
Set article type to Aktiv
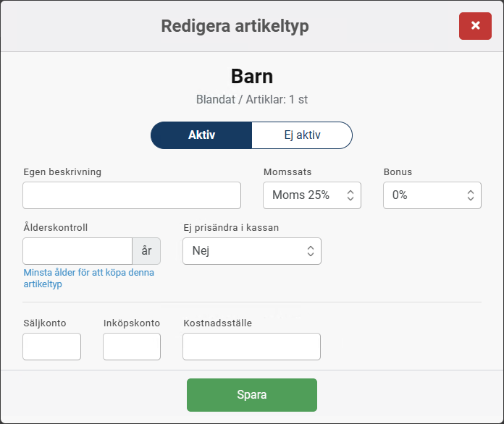(x=201, y=135)
